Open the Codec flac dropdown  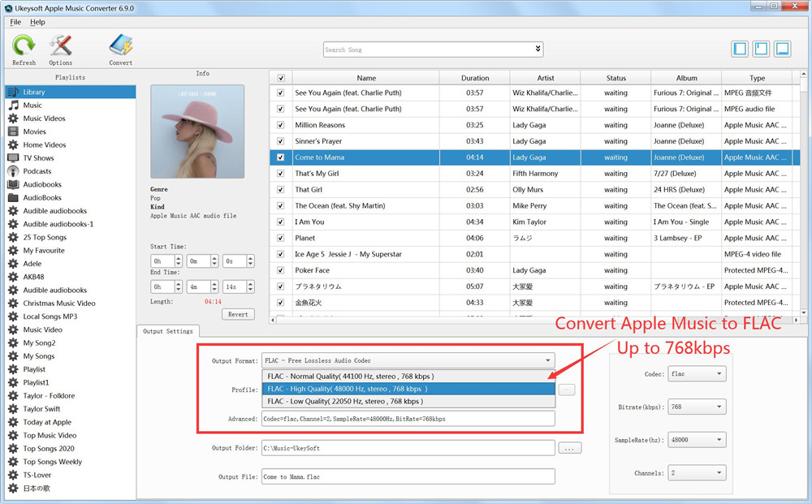coord(697,373)
